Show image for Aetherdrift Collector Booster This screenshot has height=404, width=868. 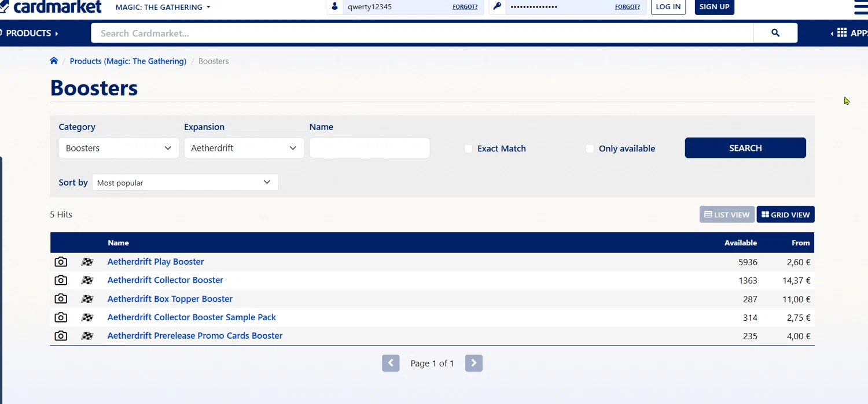pos(61,280)
